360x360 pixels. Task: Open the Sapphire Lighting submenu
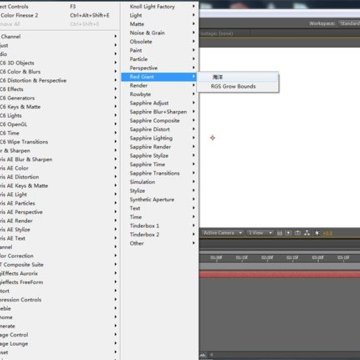pyautogui.click(x=160, y=138)
